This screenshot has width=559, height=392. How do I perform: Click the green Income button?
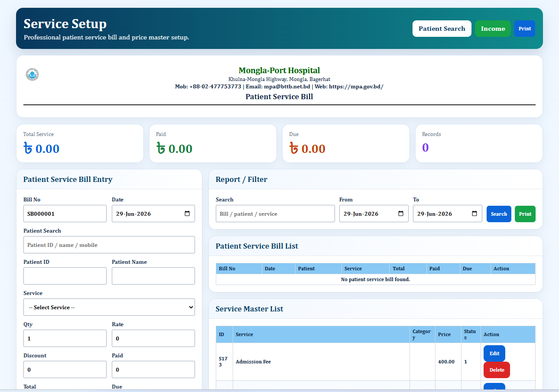493,29
